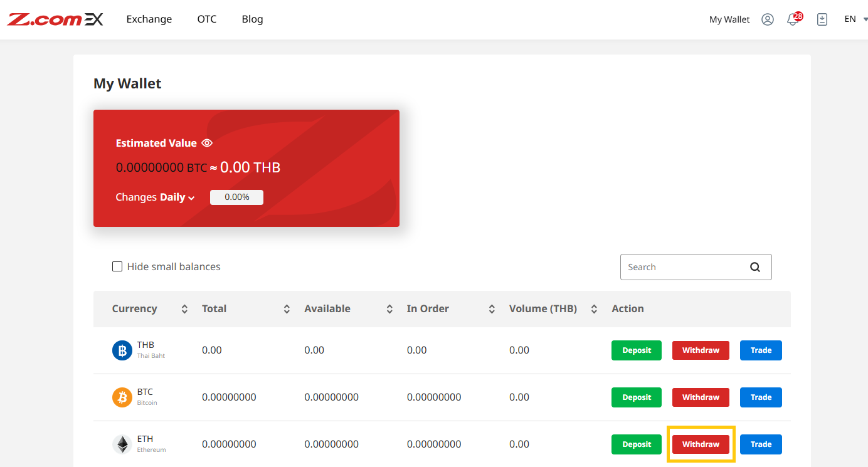Viewport: 868px width, 467px height.
Task: Click Trade for BTC
Action: (x=761, y=397)
